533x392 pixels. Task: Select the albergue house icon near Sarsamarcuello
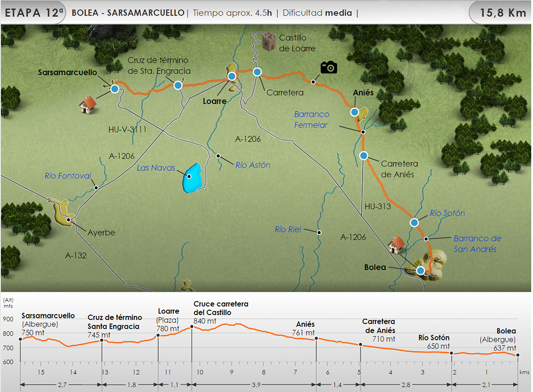click(88, 105)
